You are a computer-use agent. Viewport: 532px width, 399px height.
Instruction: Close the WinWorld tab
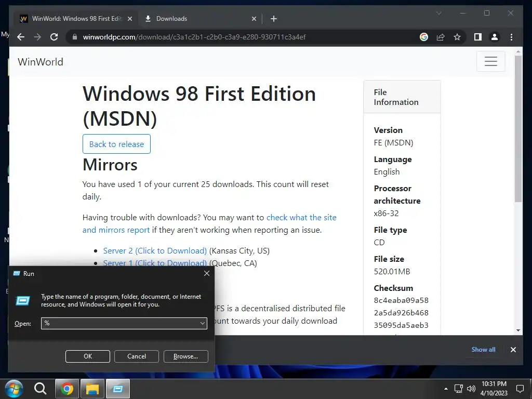pyautogui.click(x=129, y=19)
